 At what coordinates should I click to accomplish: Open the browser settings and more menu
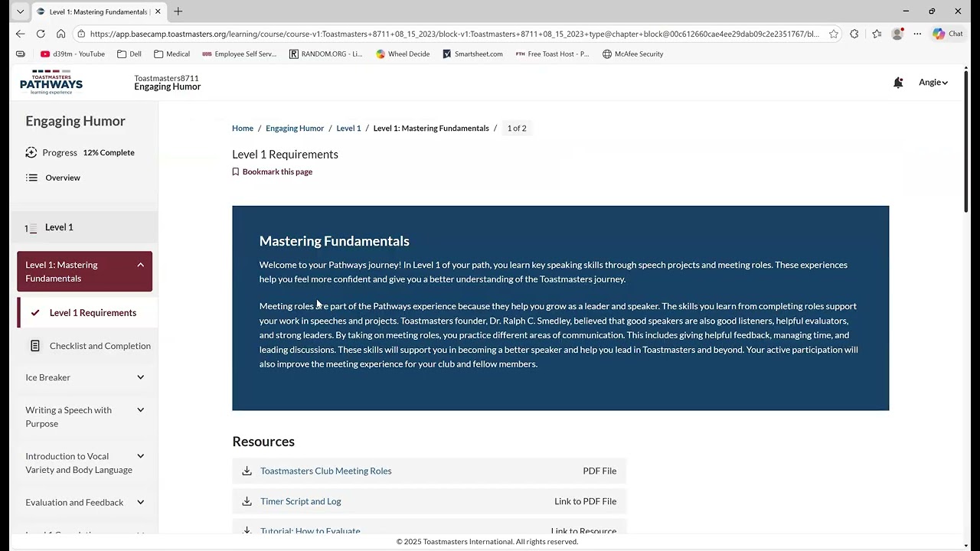[x=917, y=34]
